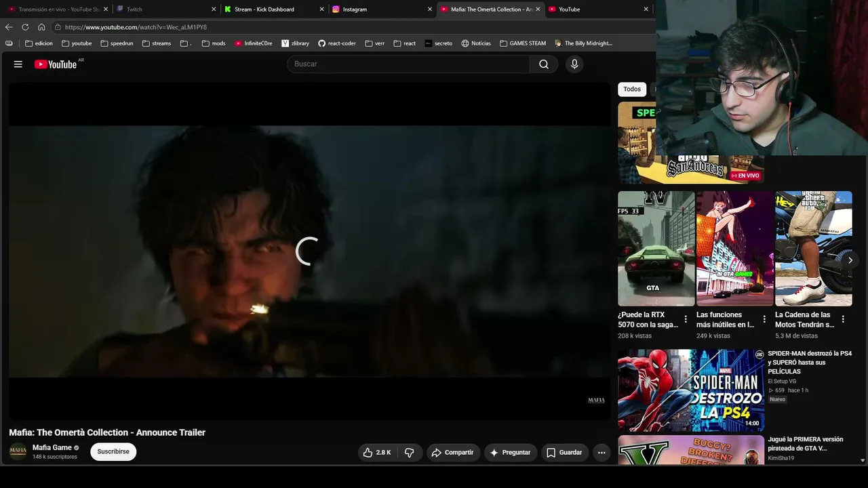Open the El Setup VG channel link

tap(782, 382)
